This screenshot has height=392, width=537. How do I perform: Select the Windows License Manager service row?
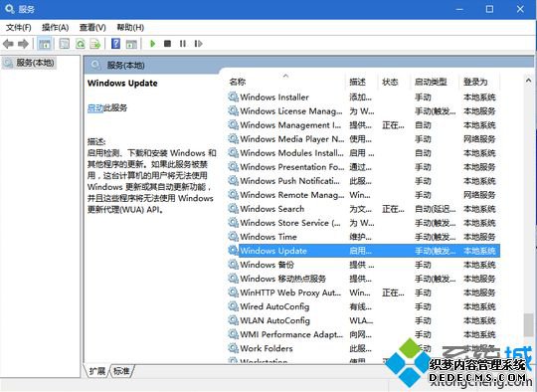click(364, 111)
